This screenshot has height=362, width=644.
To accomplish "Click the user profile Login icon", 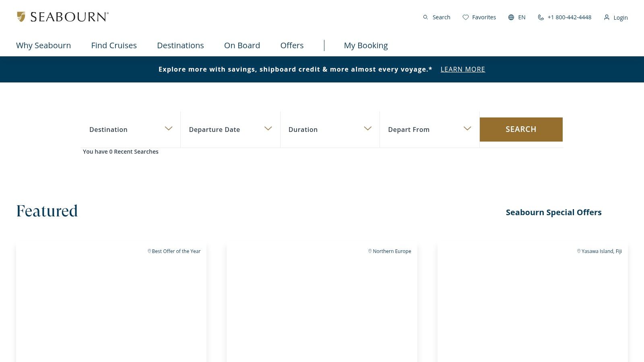I will [x=607, y=17].
